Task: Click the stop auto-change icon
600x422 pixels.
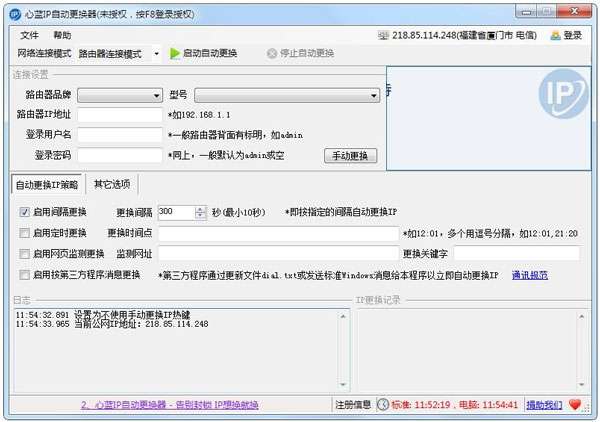Action: [x=271, y=54]
